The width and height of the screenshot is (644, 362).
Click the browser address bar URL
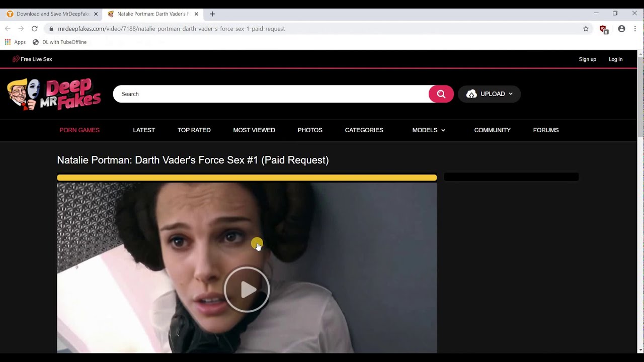pyautogui.click(x=171, y=29)
